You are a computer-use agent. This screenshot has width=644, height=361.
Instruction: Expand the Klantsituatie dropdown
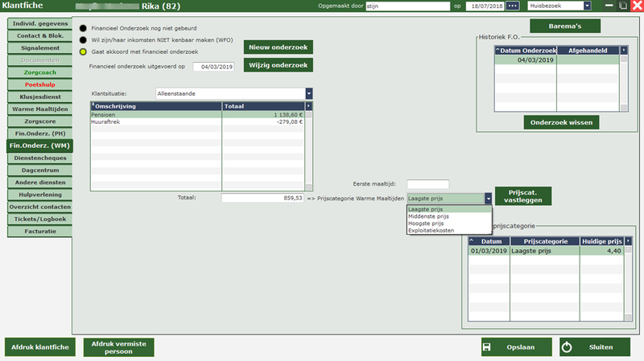tap(309, 93)
